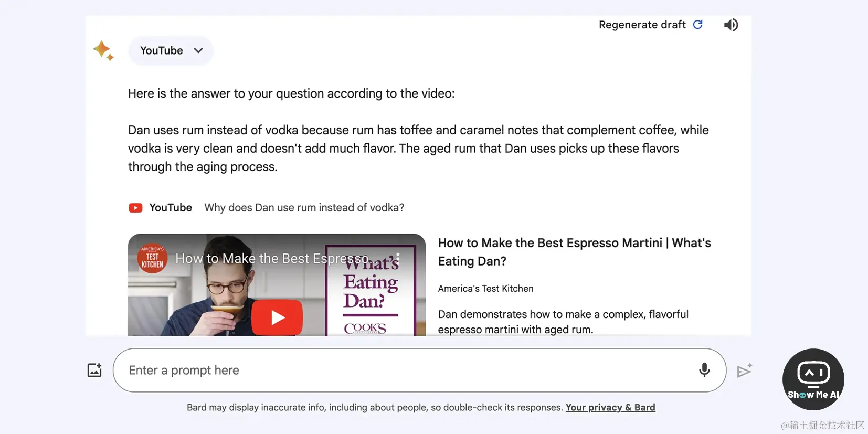Open the video title 'How to Make the Best Espresso Martini'
868x434 pixels.
tap(575, 252)
